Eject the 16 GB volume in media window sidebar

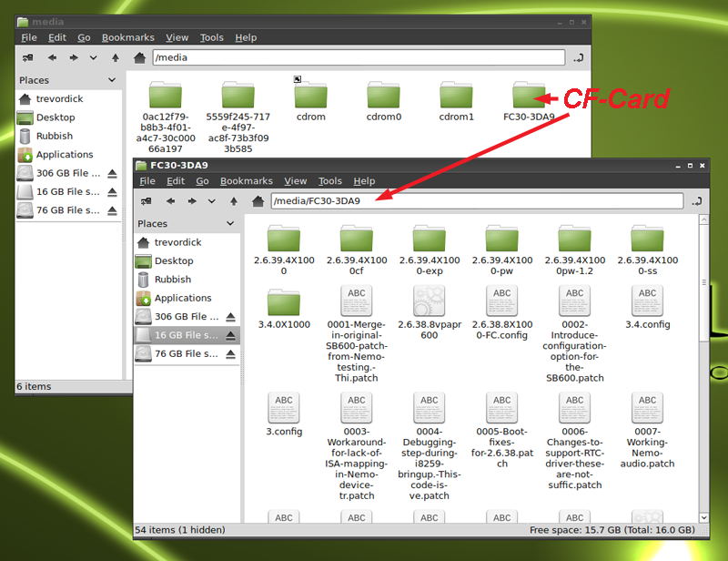112,192
